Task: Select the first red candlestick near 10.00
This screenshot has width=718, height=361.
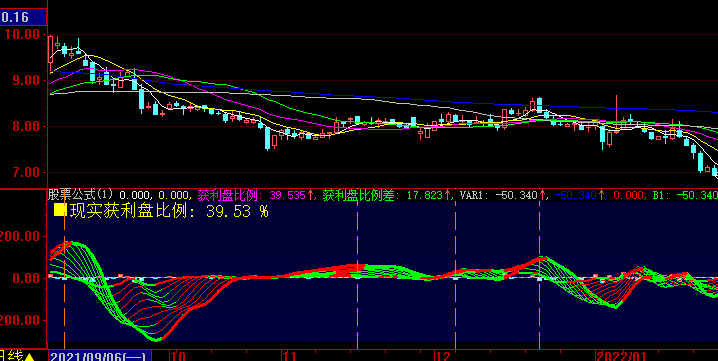Action: click(x=50, y=49)
